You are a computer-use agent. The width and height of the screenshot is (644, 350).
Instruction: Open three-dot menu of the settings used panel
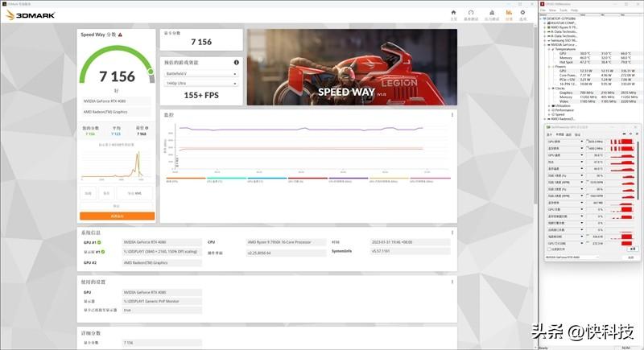pos(452,282)
